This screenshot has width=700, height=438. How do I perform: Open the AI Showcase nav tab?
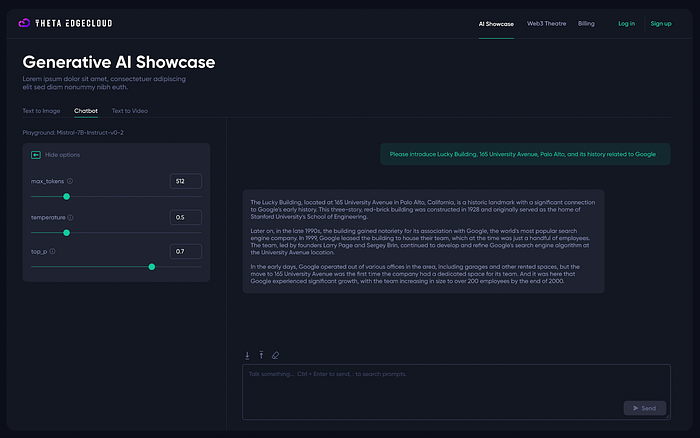click(496, 24)
